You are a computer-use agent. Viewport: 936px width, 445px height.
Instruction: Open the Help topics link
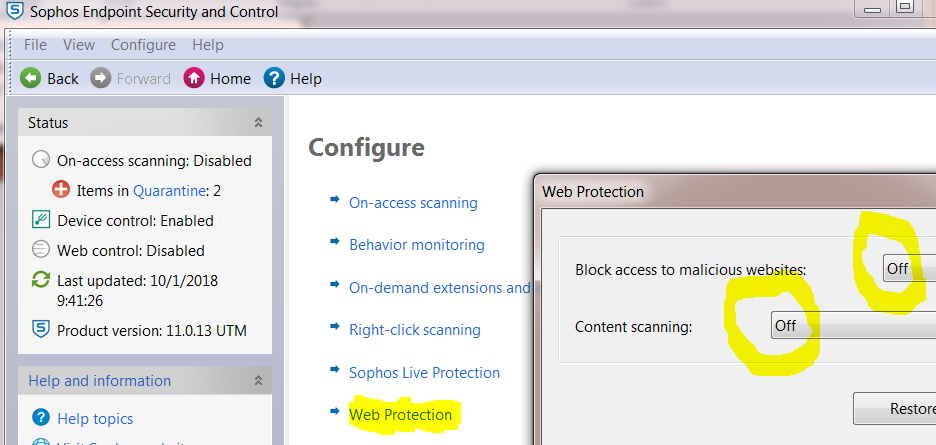coord(95,419)
